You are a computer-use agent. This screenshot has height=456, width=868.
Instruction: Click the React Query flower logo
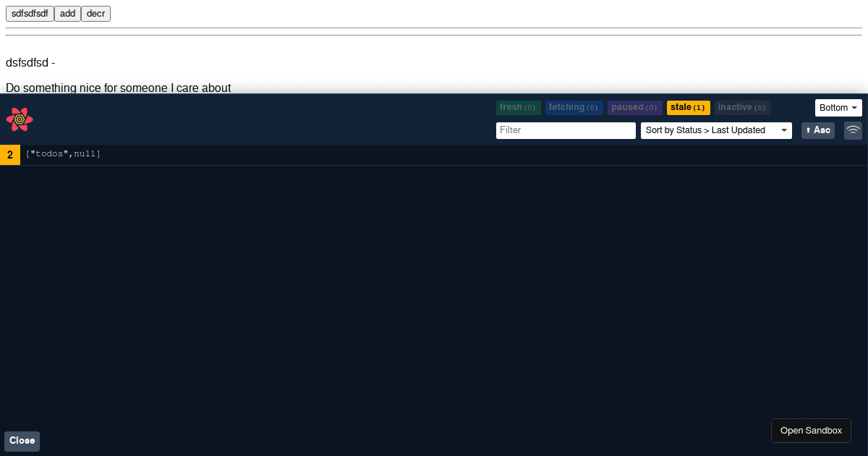click(x=20, y=119)
